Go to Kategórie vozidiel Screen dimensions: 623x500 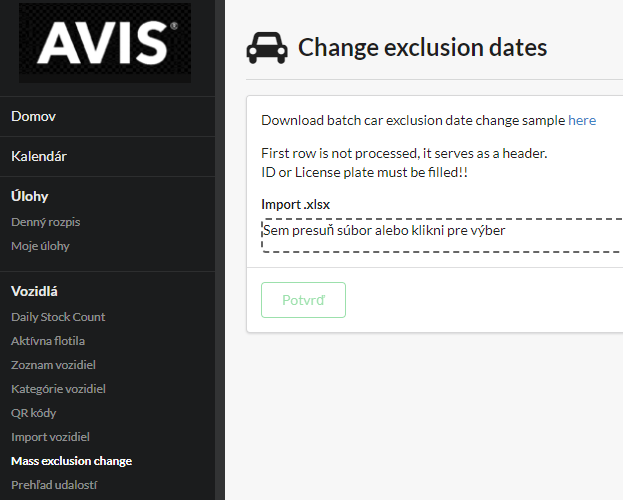[58, 389]
